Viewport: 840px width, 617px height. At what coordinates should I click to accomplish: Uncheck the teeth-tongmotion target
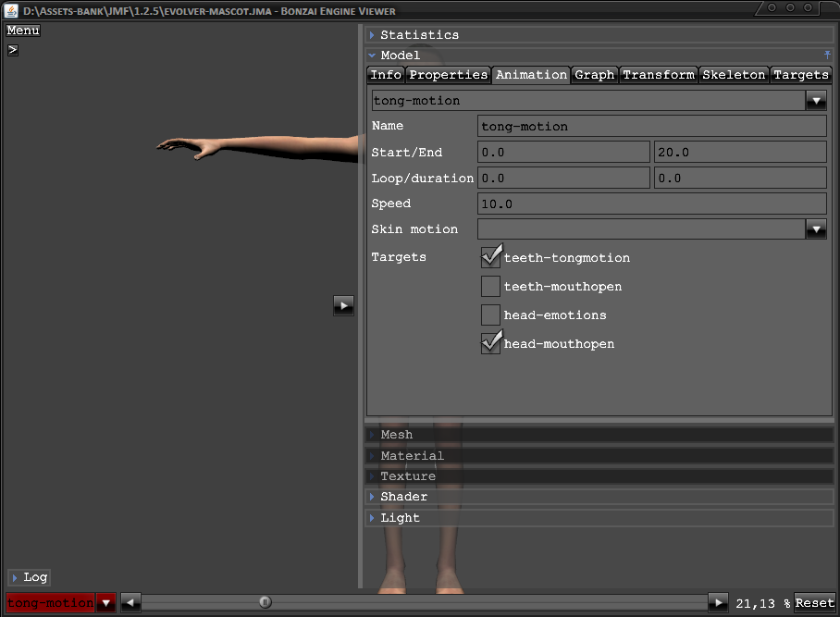click(490, 258)
